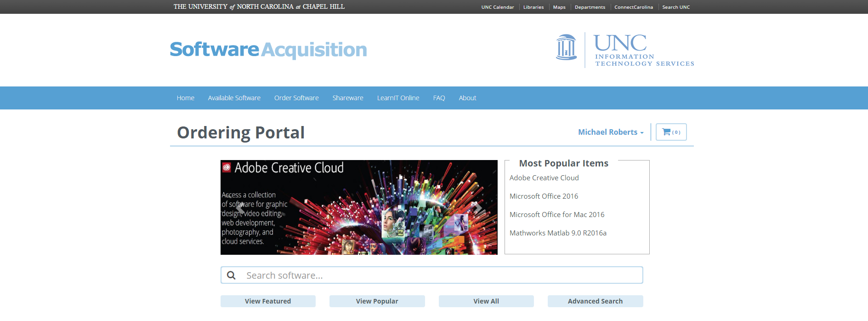Click the UNC Calendar top link

tap(498, 7)
